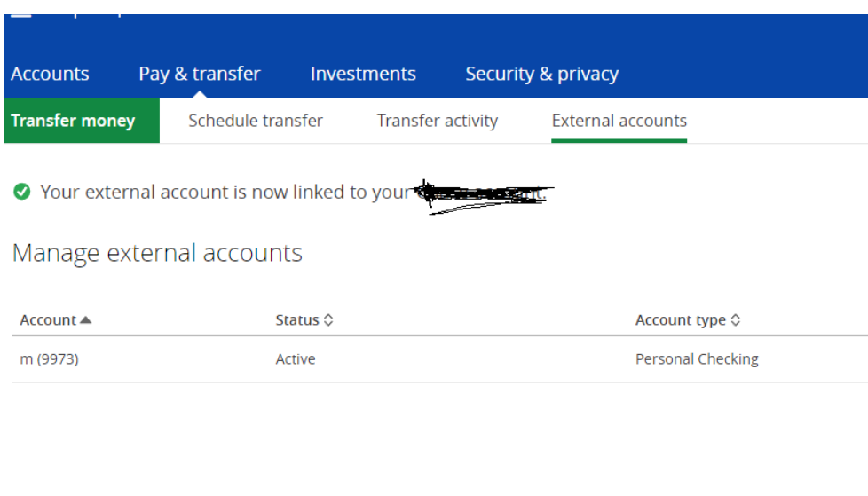This screenshot has height=496, width=868.
Task: Sort by Account using the up arrow
Action: [86, 320]
